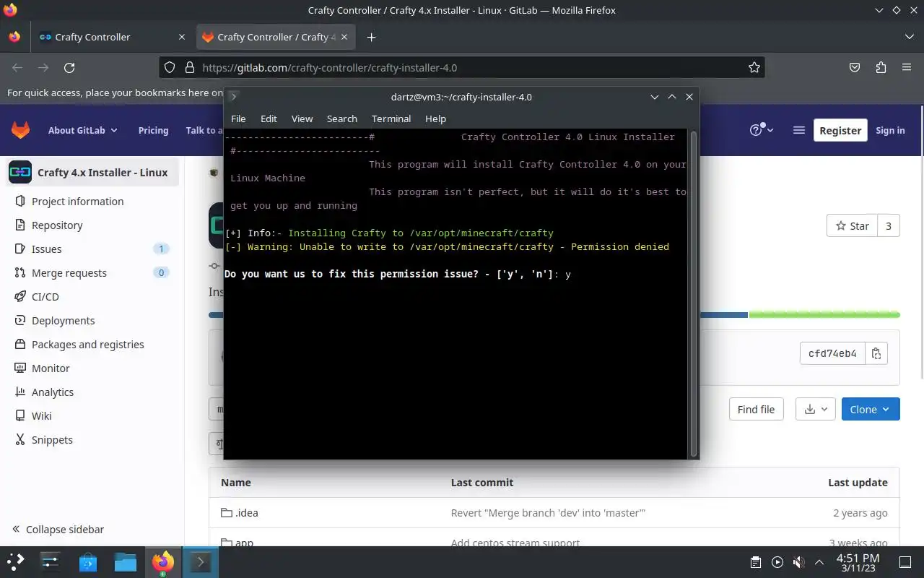
Task: Bookmark page with star icon
Action: [x=754, y=67]
